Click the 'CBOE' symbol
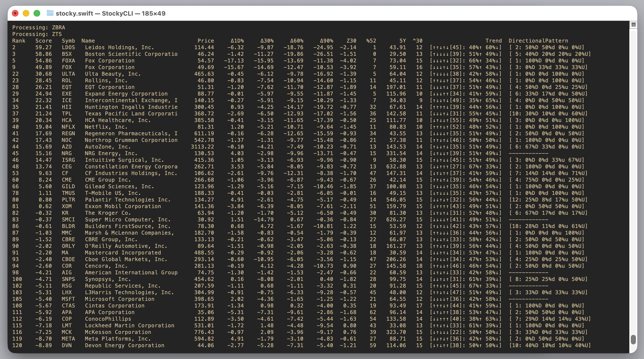The width and height of the screenshot is (644, 359). click(68, 259)
